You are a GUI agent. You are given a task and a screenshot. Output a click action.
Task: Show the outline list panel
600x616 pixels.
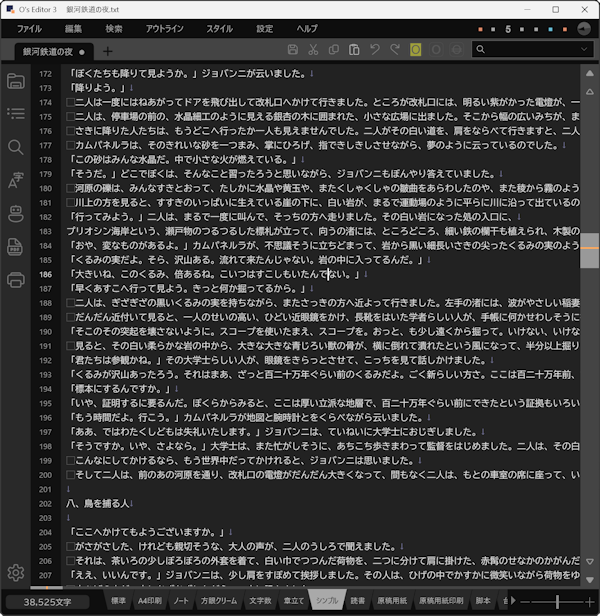point(15,114)
